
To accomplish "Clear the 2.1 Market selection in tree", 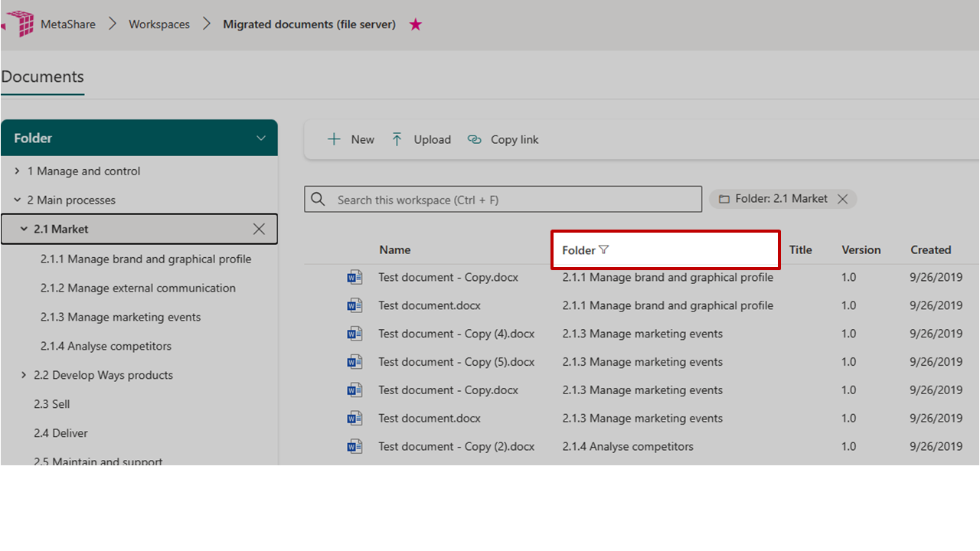I will (x=259, y=229).
